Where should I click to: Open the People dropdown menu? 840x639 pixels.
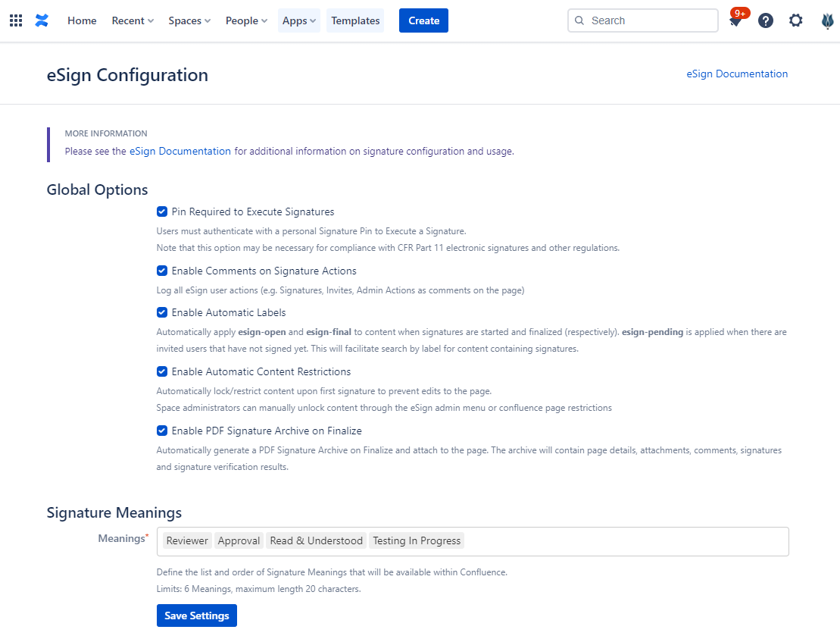pyautogui.click(x=246, y=20)
